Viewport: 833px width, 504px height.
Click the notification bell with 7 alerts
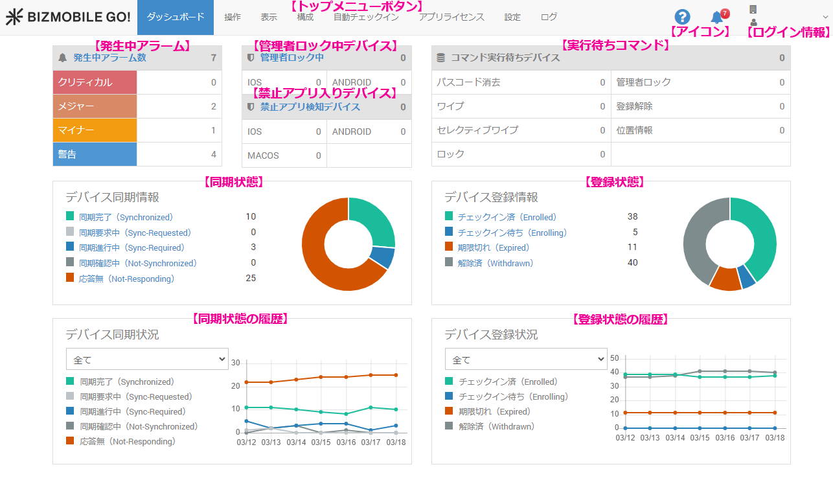(x=716, y=17)
